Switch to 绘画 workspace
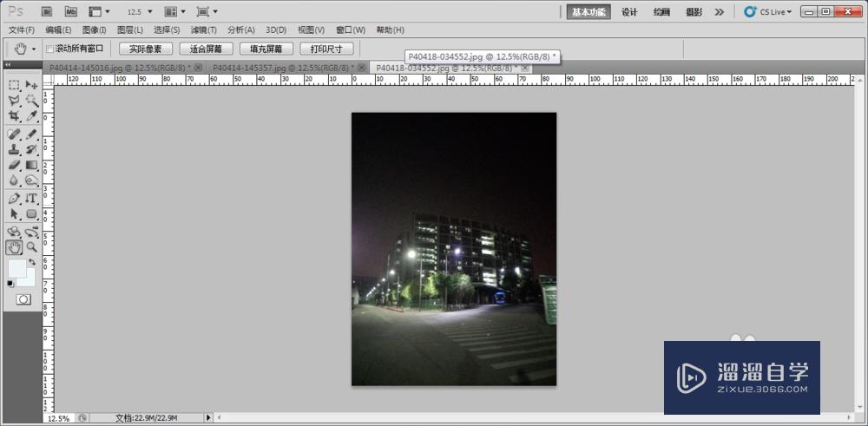 [661, 11]
